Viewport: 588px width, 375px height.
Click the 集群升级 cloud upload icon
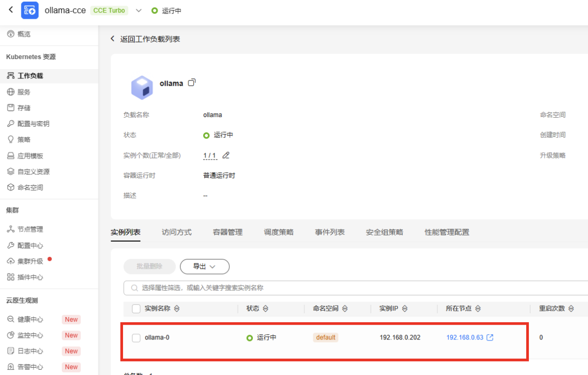point(10,261)
